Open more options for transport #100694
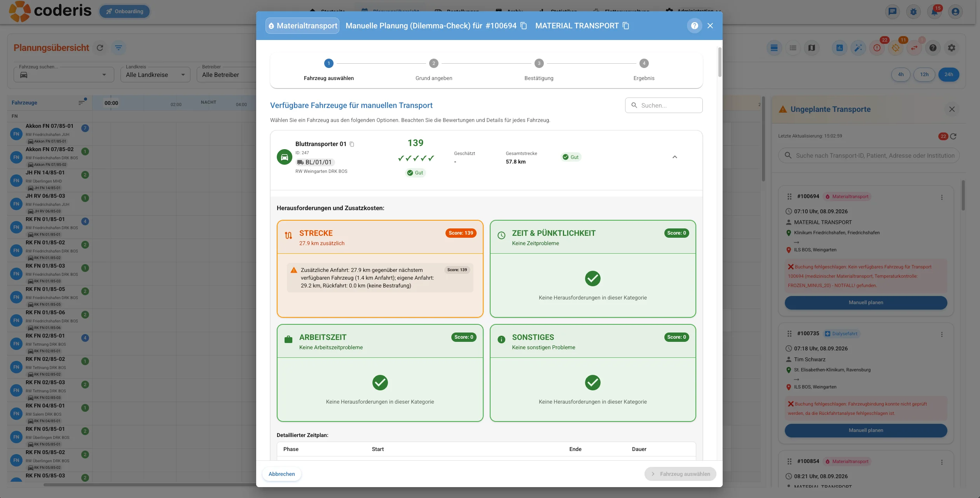Screen dimensions: 980x498 click(x=942, y=197)
